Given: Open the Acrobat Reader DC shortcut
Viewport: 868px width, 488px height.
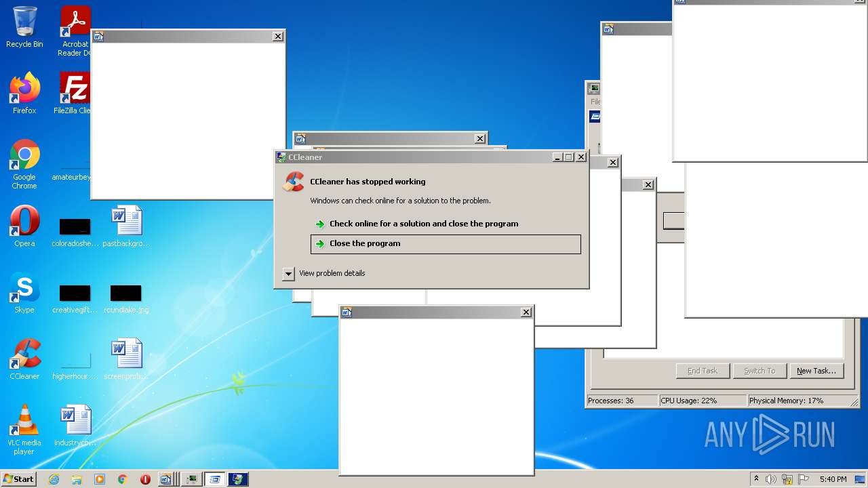Looking at the screenshot, I should point(75,31).
